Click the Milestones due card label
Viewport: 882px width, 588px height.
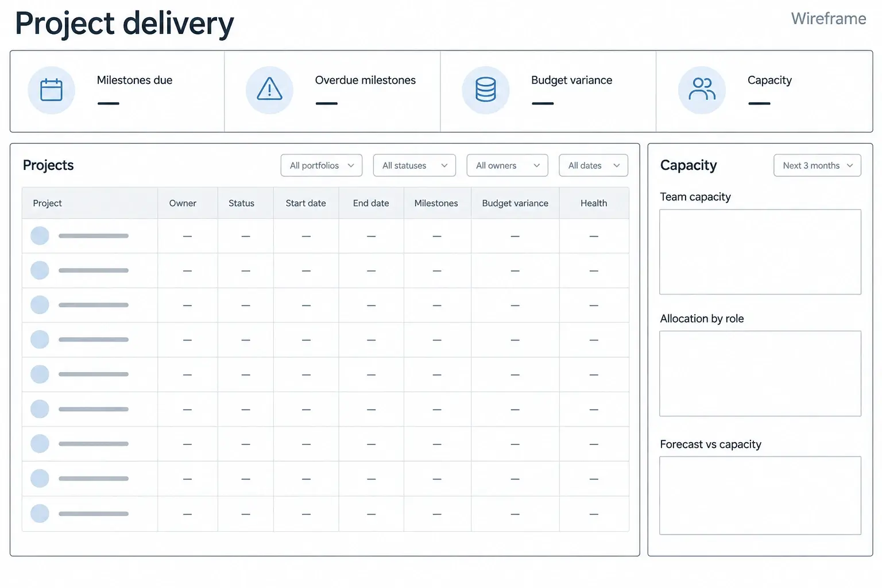click(x=134, y=80)
